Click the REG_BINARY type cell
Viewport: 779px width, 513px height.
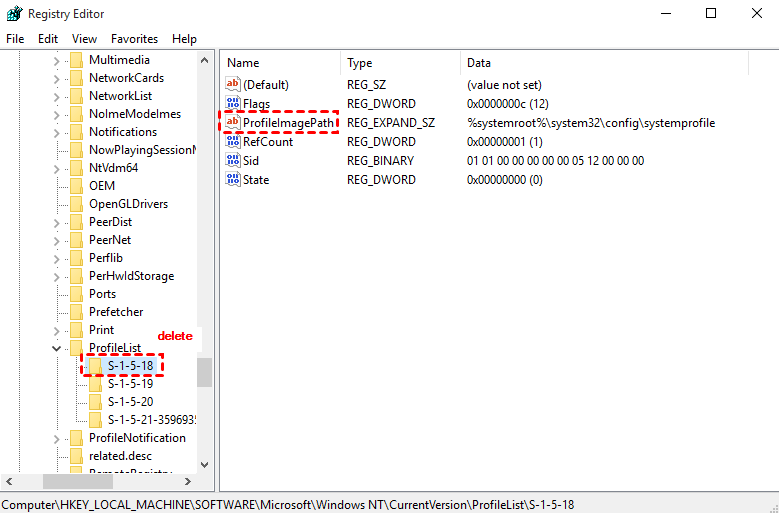[x=380, y=161]
